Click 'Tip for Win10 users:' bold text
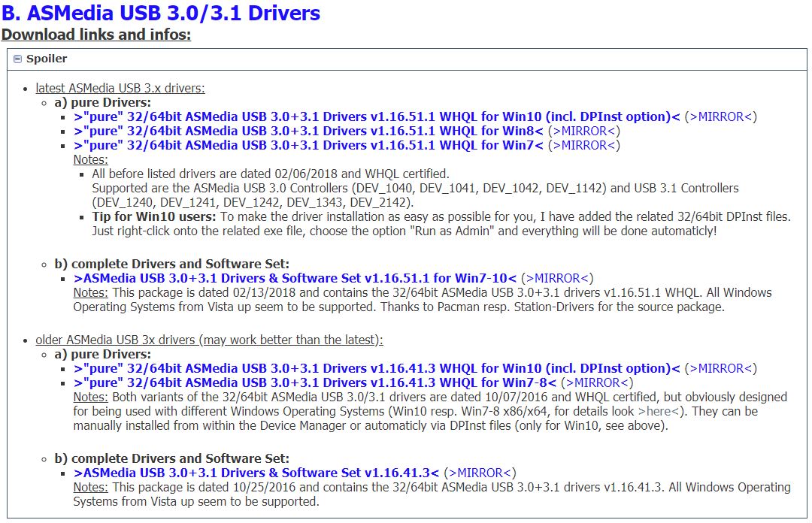This screenshot has width=812, height=523. [154, 216]
